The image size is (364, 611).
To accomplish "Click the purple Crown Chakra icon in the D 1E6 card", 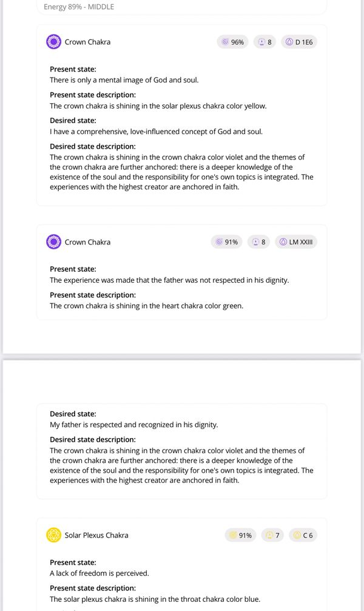I will tap(54, 42).
